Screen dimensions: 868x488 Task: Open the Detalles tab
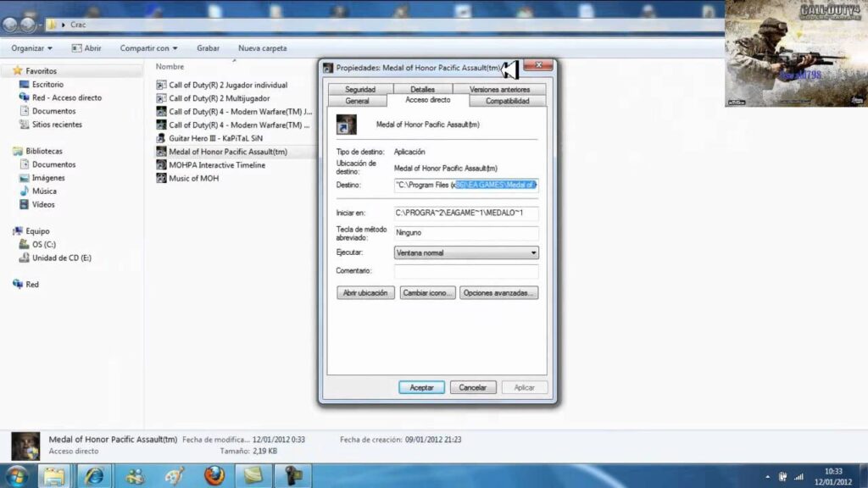click(422, 89)
